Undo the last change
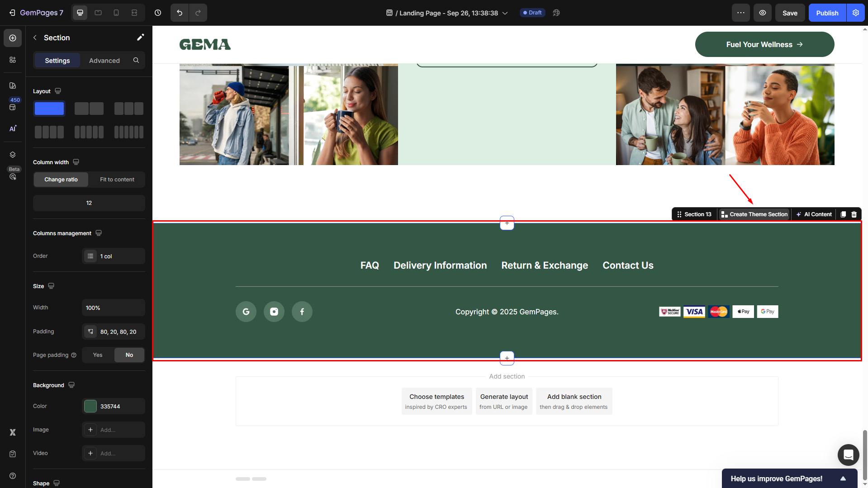Viewport: 868px width, 488px height. pyautogui.click(x=180, y=13)
